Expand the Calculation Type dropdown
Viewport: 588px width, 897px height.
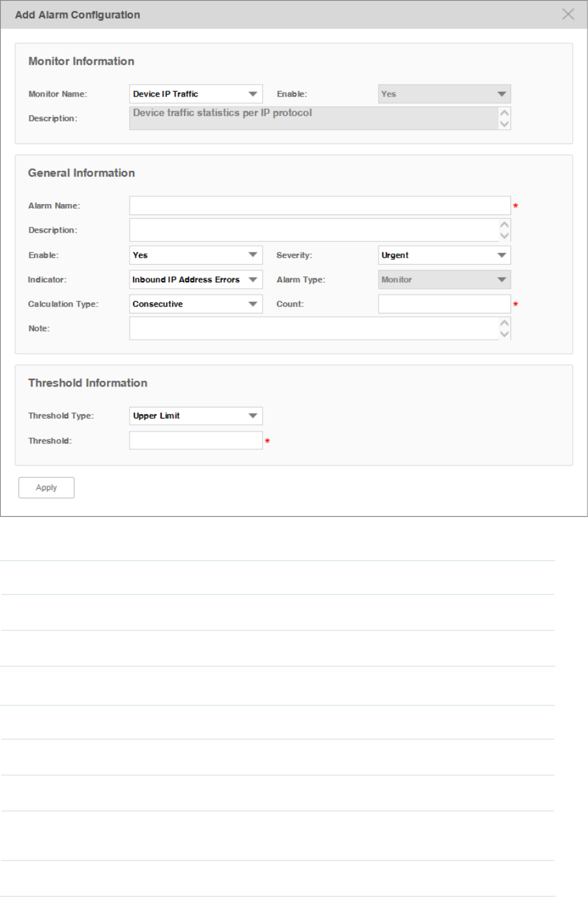(196, 304)
